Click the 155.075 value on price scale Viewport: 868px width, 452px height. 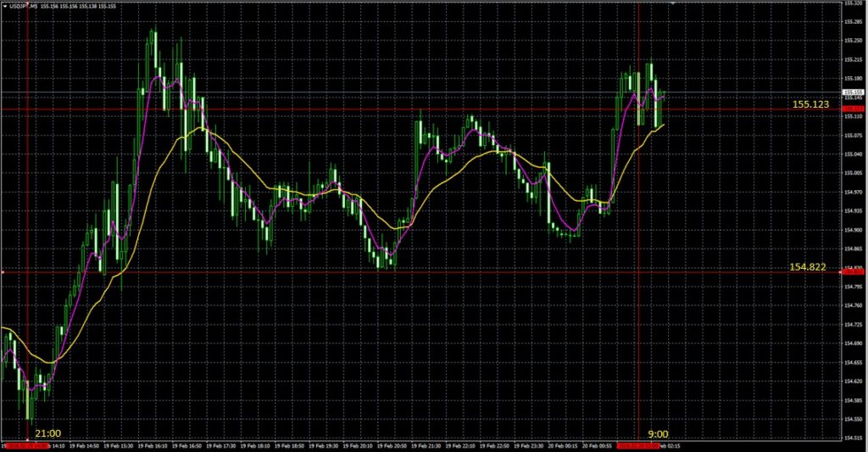[x=853, y=136]
